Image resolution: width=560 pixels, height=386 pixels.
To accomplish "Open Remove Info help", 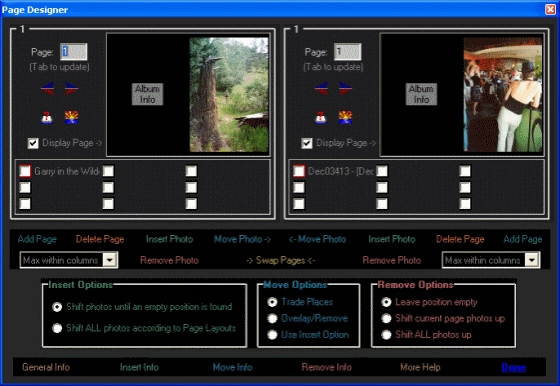I will pos(327,367).
